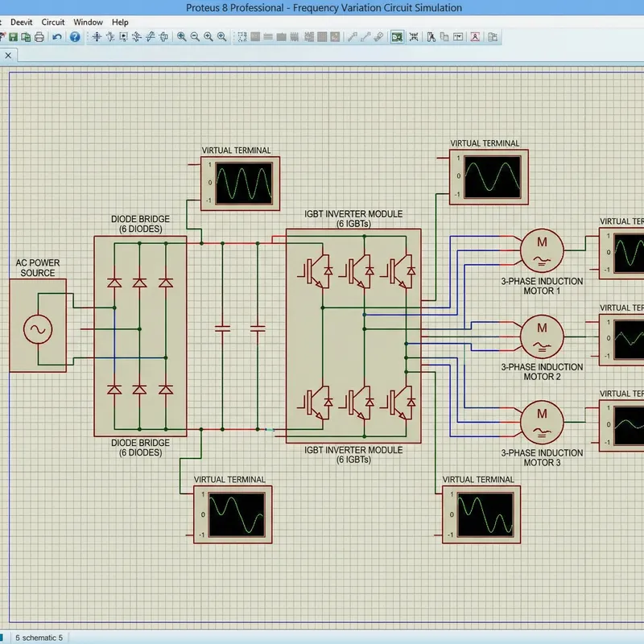Image resolution: width=644 pixels, height=644 pixels.
Task: Open the Circuit menu
Action: pyautogui.click(x=52, y=22)
